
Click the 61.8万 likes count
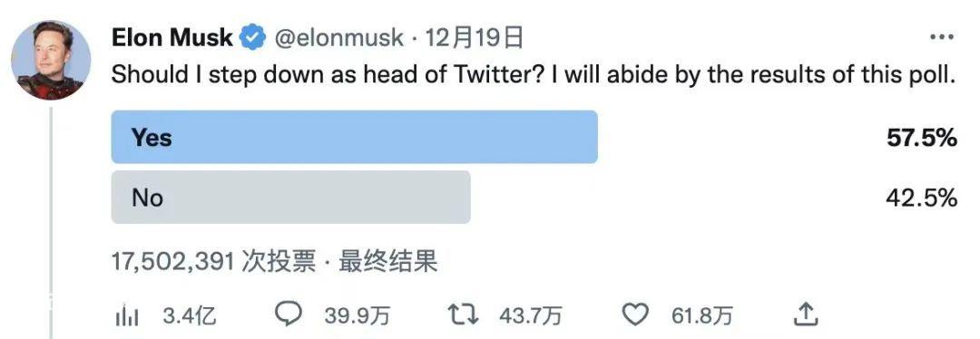click(701, 316)
